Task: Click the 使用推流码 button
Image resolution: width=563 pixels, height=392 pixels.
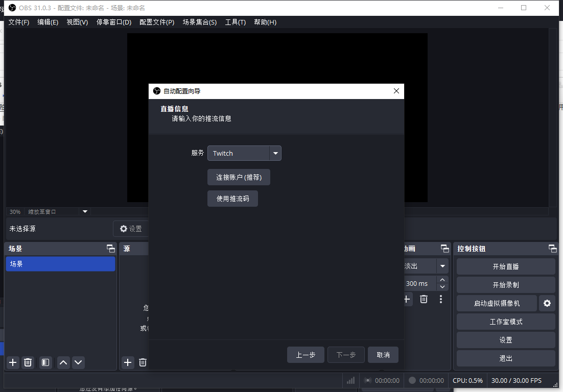Action: (x=232, y=199)
